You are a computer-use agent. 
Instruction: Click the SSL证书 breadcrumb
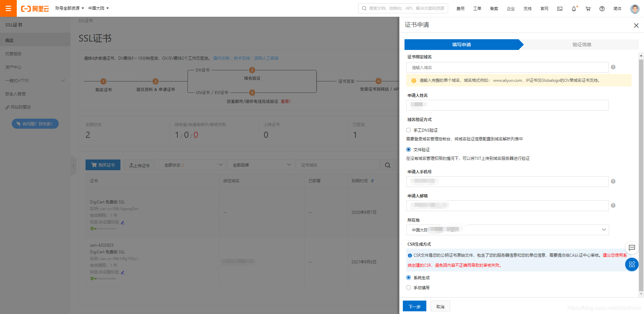point(86,21)
